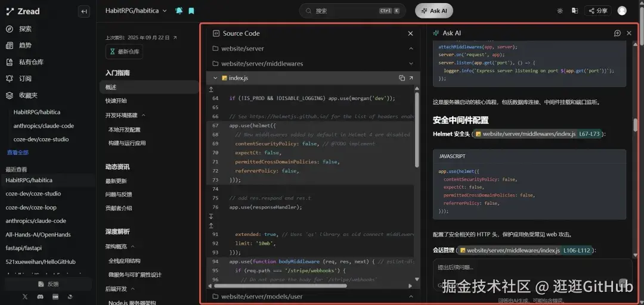644x305 pixels.
Task: Collapse the 后端开发 section
Action: click(132, 289)
